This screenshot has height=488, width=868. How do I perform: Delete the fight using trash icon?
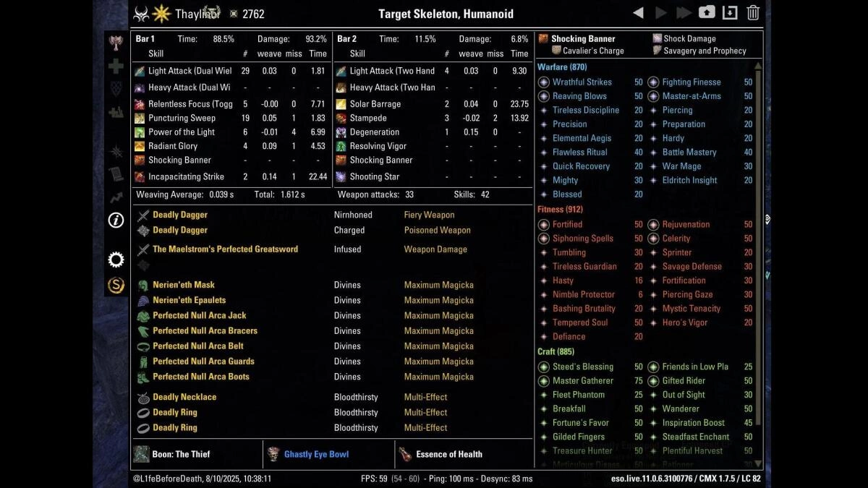coord(753,13)
